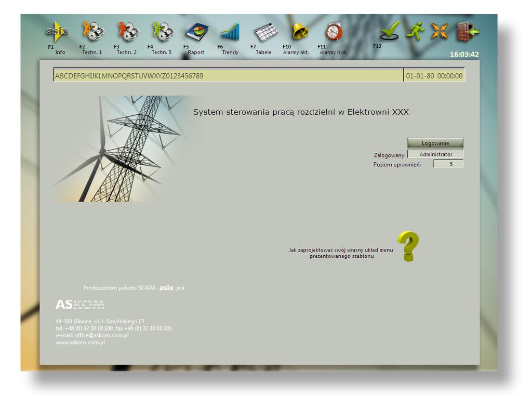532x396 pixels.
Task: Click the 'F11 Alarmy hist.' label text
Action: tap(332, 49)
